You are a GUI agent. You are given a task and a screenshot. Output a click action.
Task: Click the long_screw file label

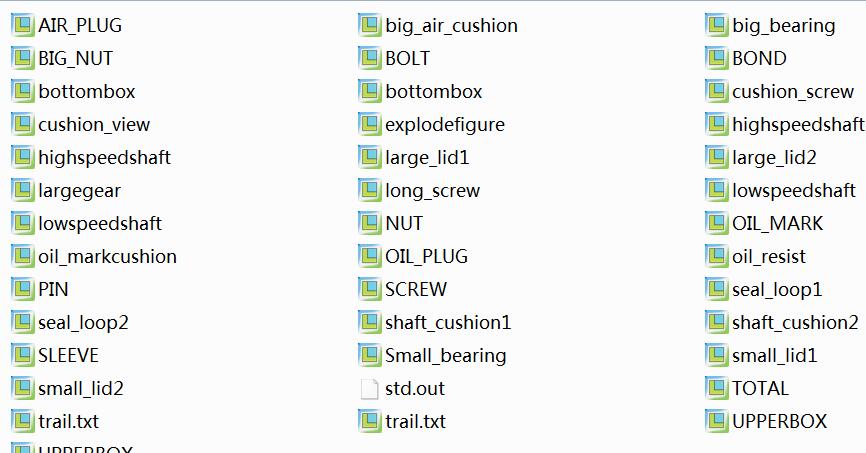(432, 191)
